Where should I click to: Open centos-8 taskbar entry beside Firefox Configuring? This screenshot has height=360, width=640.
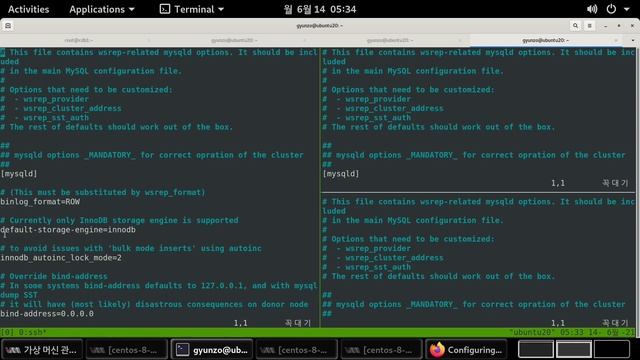click(382, 350)
